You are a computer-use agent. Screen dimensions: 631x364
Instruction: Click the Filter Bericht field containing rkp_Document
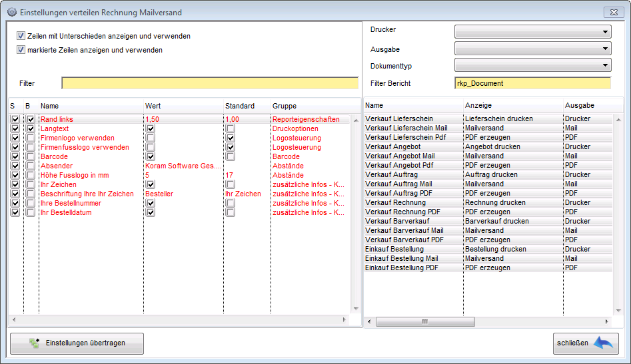(x=533, y=83)
